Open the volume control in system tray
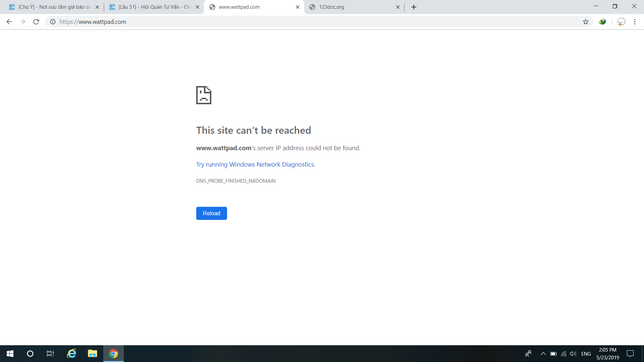 pyautogui.click(x=573, y=354)
